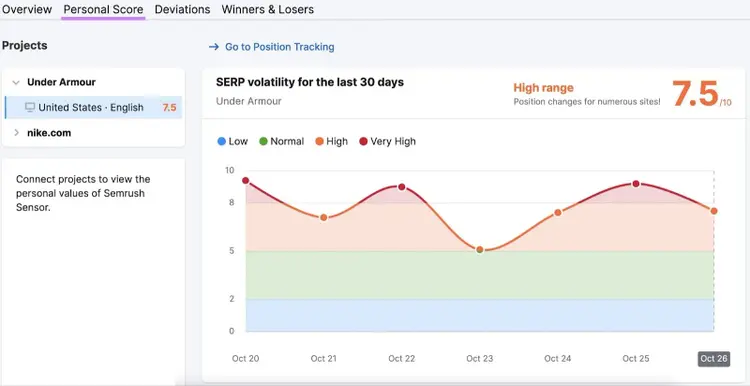750x386 pixels.
Task: Click the Connect projects info text
Action: point(83,194)
